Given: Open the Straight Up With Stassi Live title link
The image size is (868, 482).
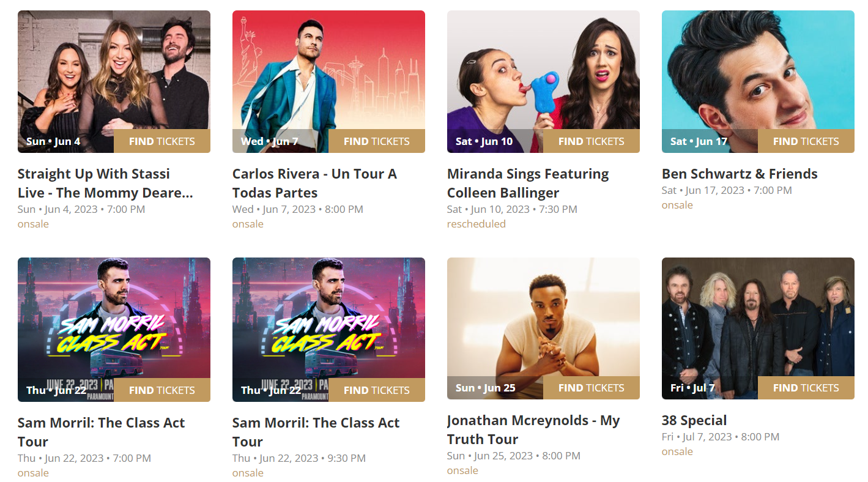Looking at the screenshot, I should [105, 184].
